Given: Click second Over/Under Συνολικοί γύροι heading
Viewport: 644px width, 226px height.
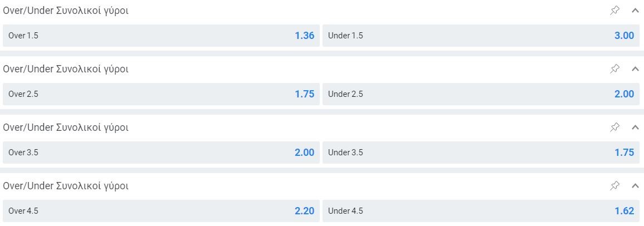Looking at the screenshot, I should coord(66,70).
